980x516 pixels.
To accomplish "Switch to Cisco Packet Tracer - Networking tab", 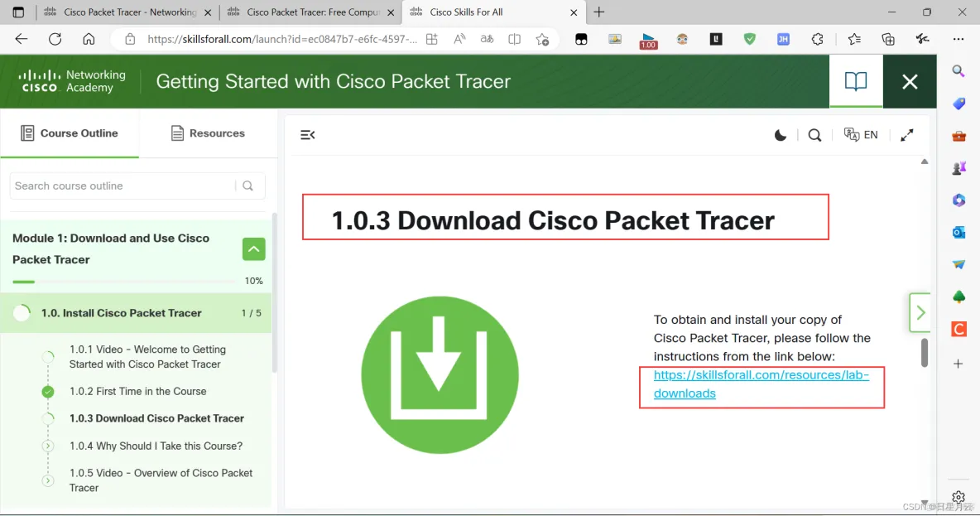I will pyautogui.click(x=129, y=12).
